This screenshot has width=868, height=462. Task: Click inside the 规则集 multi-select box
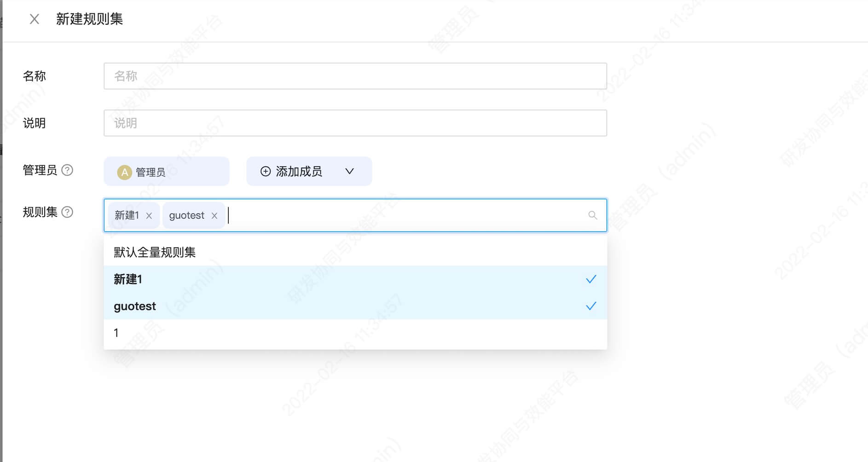point(405,215)
